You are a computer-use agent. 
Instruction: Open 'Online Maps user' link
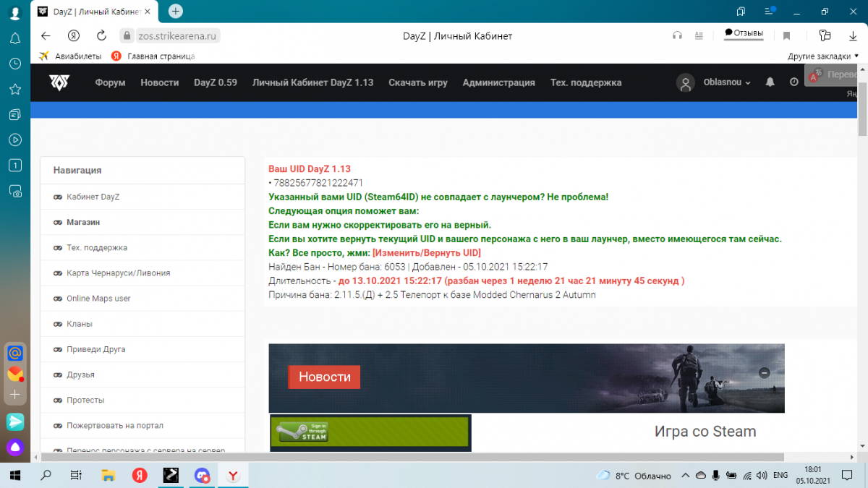[x=142, y=299]
